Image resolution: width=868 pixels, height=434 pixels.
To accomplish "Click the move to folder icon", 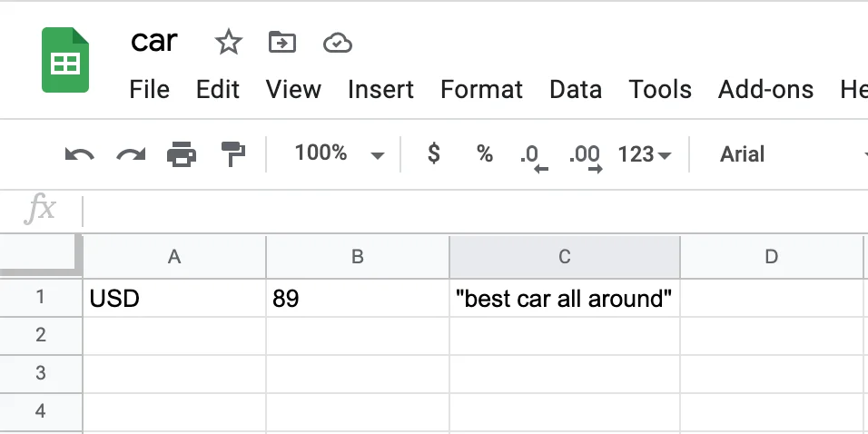I will pos(282,42).
